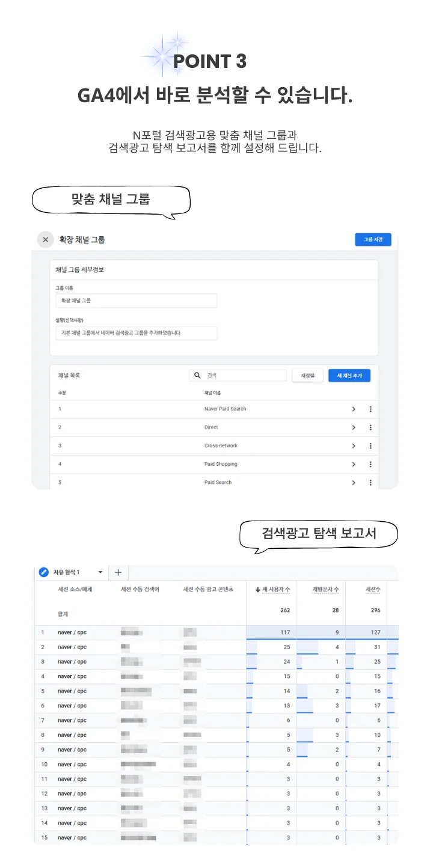Viewport: 430px width, 868px height.
Task: Click the 세션수 column header
Action: click(x=373, y=590)
